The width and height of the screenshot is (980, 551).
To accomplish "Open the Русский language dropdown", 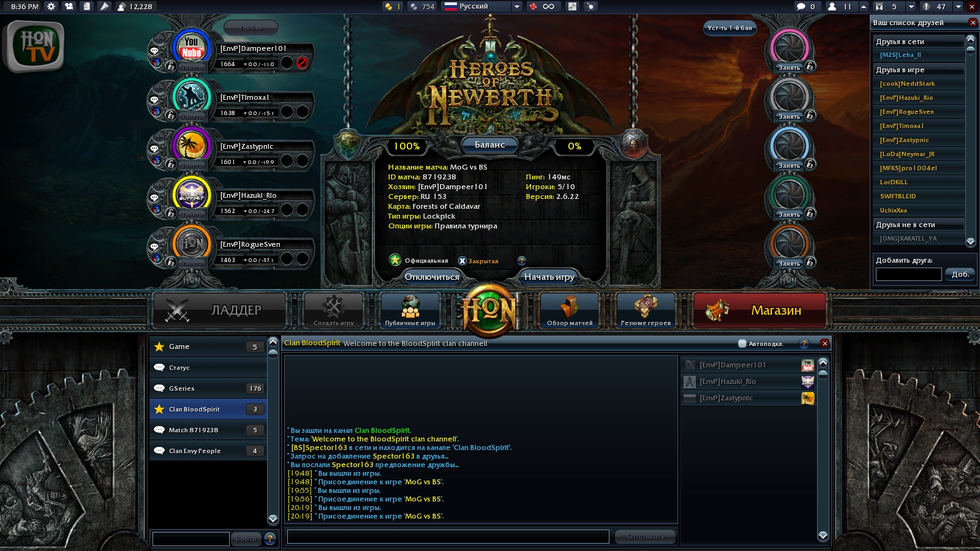I will pos(482,6).
